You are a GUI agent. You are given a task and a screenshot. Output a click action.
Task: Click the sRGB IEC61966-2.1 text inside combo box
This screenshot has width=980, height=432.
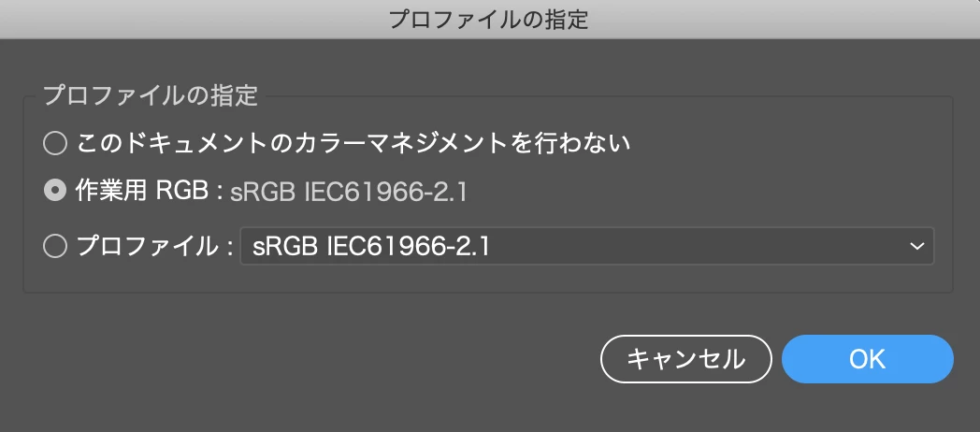[x=370, y=246]
